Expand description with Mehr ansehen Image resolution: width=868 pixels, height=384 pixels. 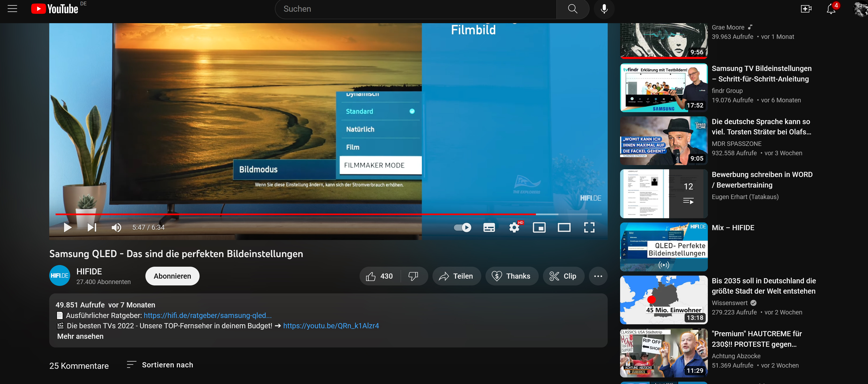pyautogui.click(x=80, y=336)
